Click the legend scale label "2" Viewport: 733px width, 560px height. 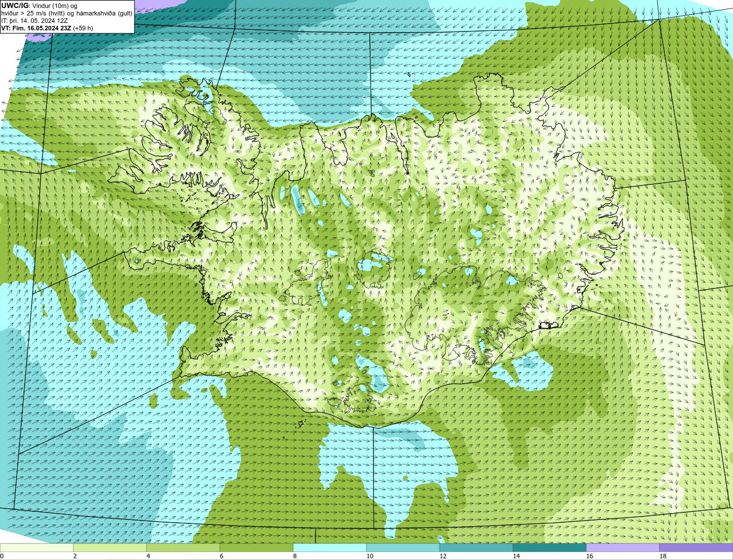(x=75, y=556)
